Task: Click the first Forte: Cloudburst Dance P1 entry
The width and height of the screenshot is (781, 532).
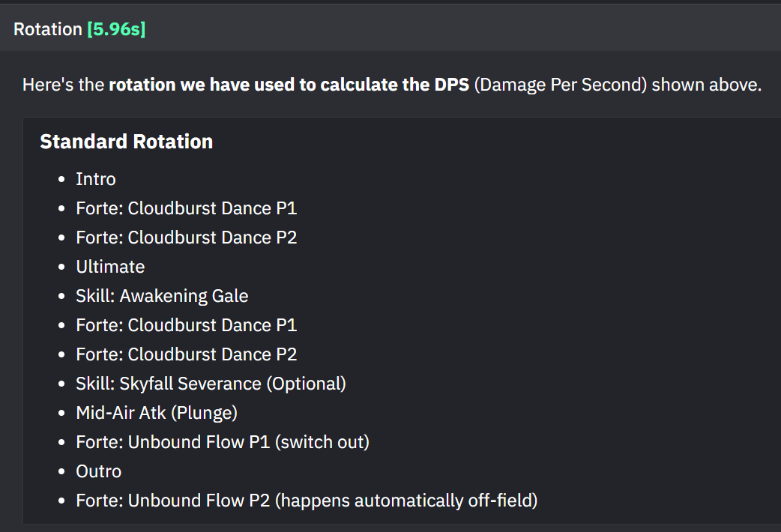Action: (187, 208)
